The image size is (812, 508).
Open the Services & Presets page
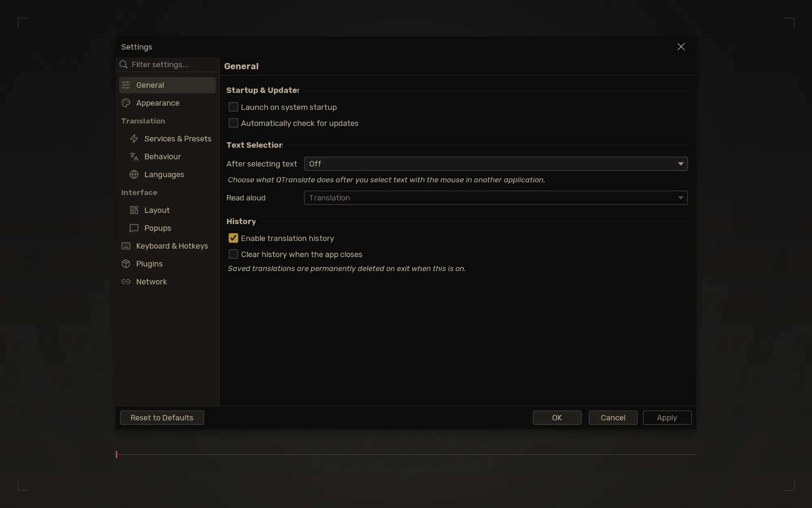point(167,139)
